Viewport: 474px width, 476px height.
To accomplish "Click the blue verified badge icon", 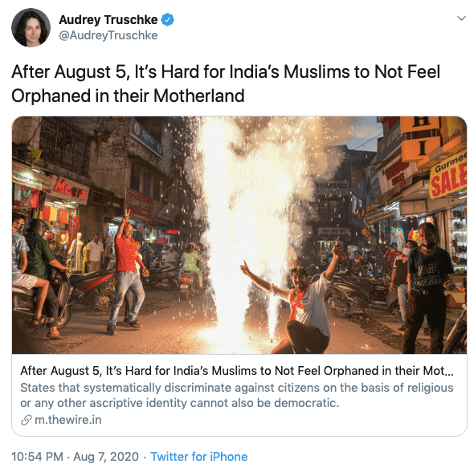I will pyautogui.click(x=167, y=19).
